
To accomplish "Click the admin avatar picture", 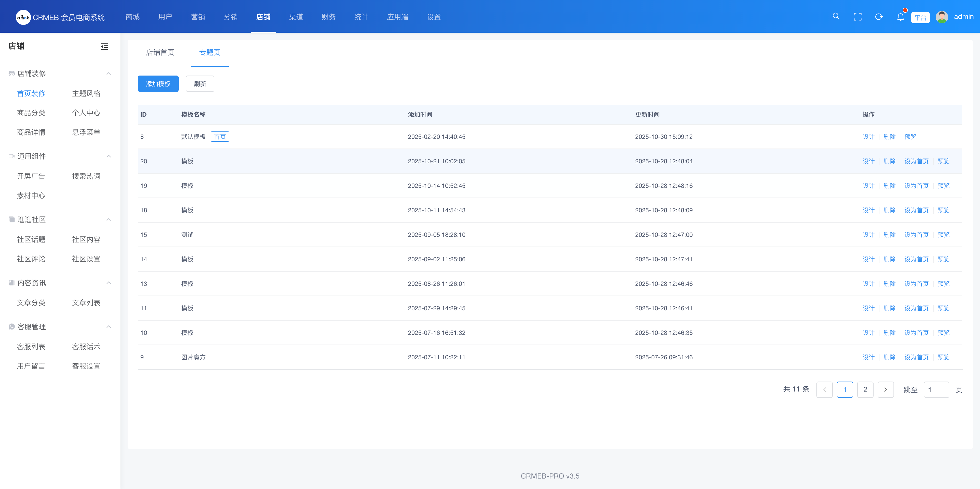I will coord(942,17).
